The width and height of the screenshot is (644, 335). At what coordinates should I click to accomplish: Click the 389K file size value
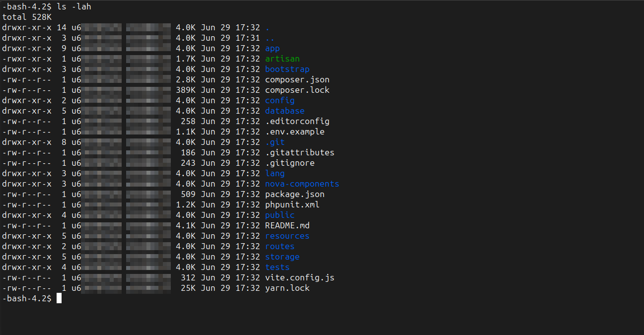[186, 90]
